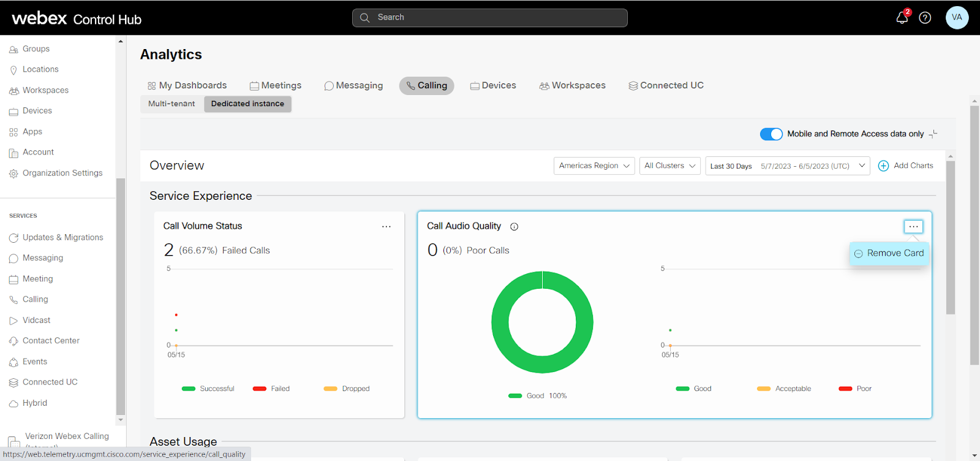Open the Groups sidebar link
The width and height of the screenshot is (980, 461).
36,49
